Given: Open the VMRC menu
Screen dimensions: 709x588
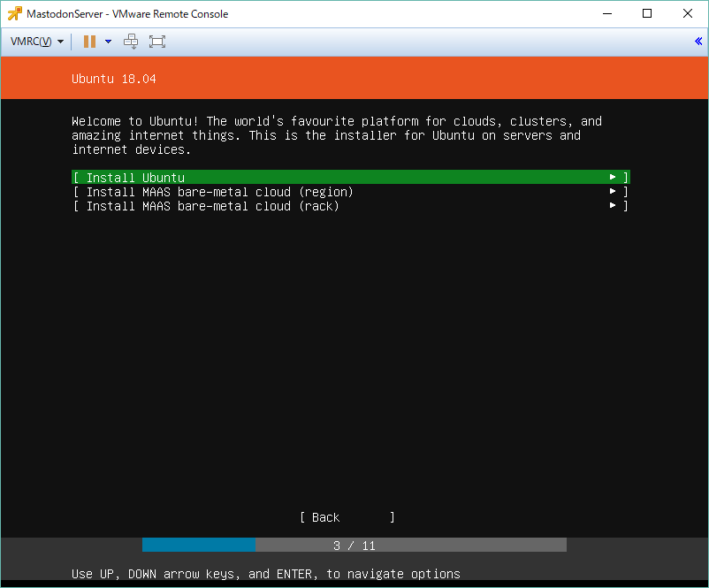Looking at the screenshot, I should click(35, 42).
